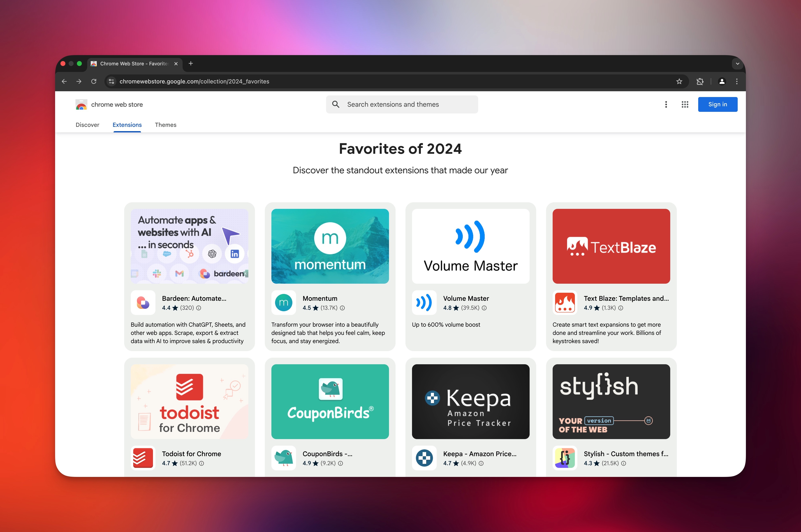This screenshot has width=801, height=532.
Task: Show rating info for Stylish
Action: point(624,464)
